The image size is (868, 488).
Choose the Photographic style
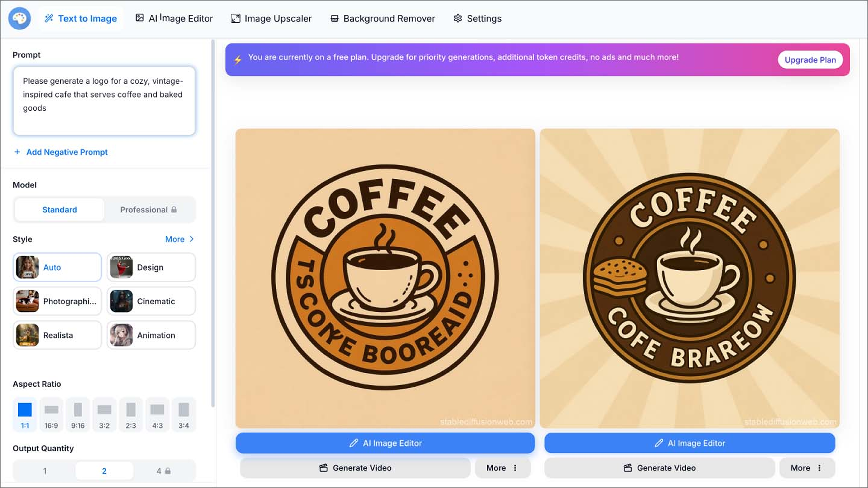coord(57,301)
